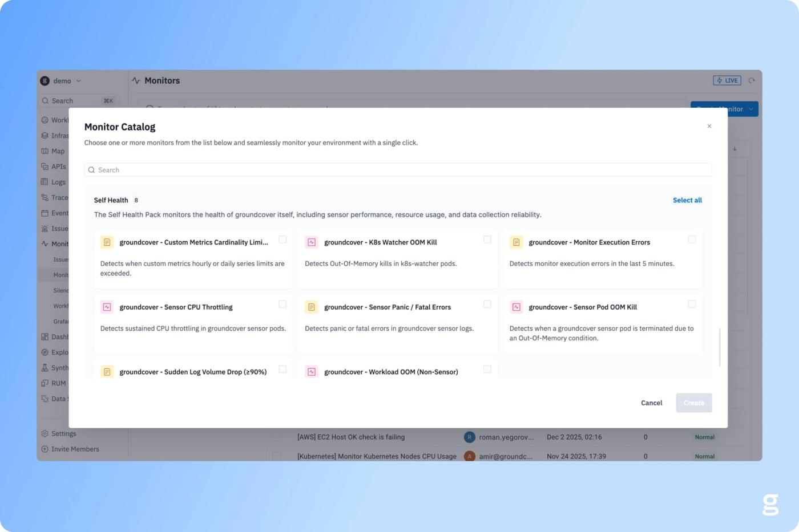Screen dimensions: 799x532
Task: Click the Sensor CPU Throttling icon
Action: point(107,307)
